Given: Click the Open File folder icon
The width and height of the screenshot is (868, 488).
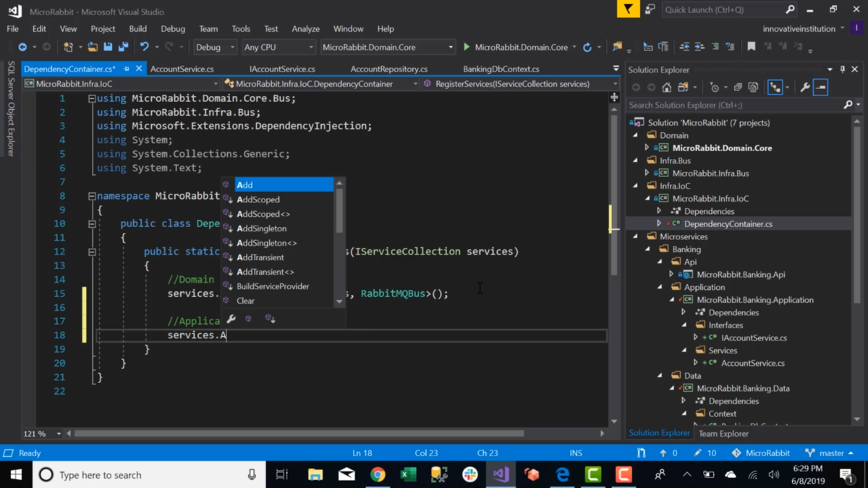Looking at the screenshot, I should (x=93, y=47).
